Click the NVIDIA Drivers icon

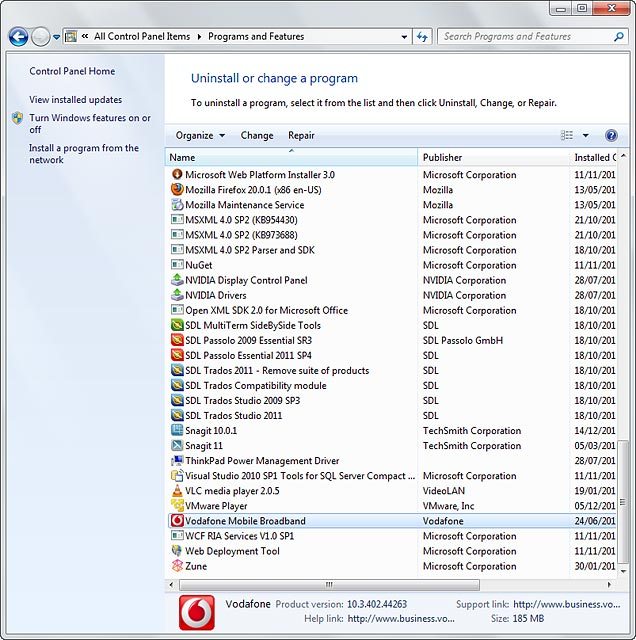[x=177, y=295]
